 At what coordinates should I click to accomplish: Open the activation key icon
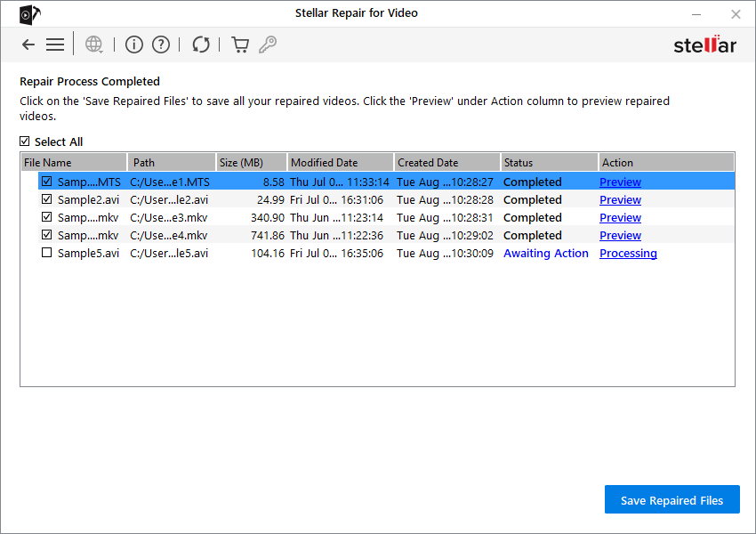[268, 44]
